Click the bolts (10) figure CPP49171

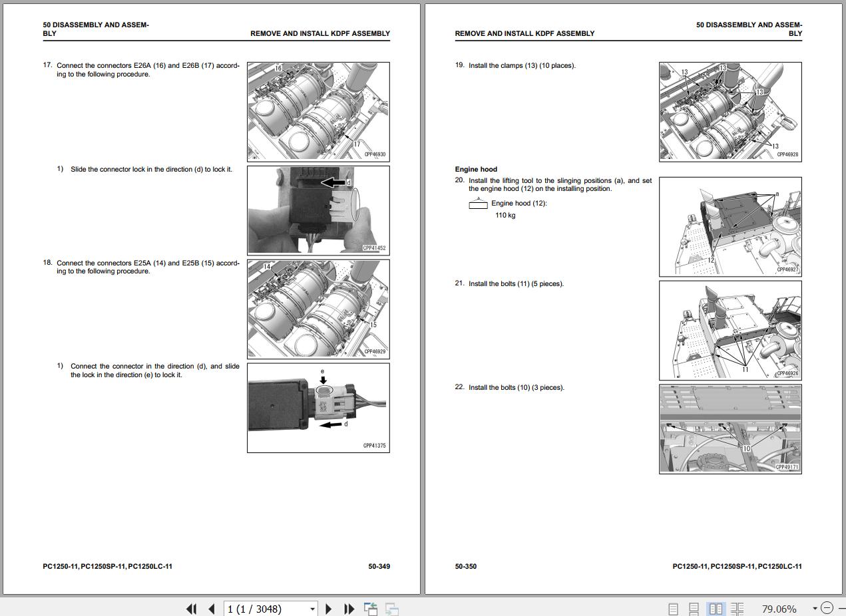point(730,429)
